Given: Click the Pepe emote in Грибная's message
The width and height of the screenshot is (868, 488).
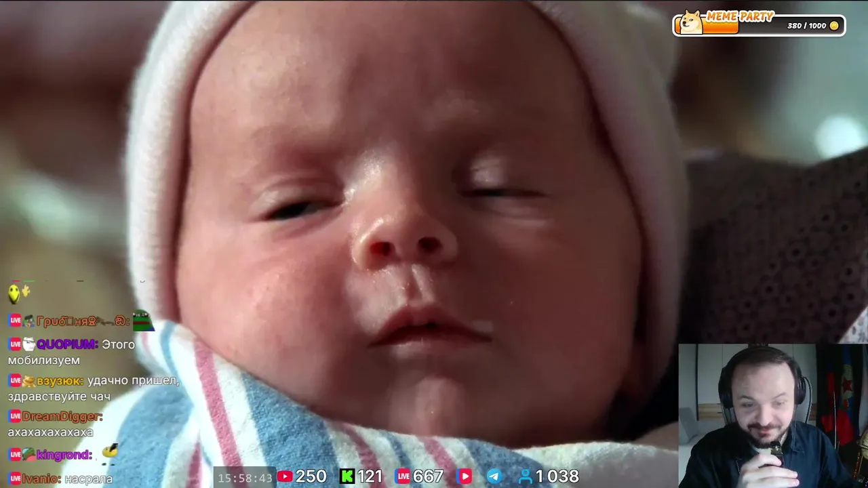Looking at the screenshot, I should [142, 320].
